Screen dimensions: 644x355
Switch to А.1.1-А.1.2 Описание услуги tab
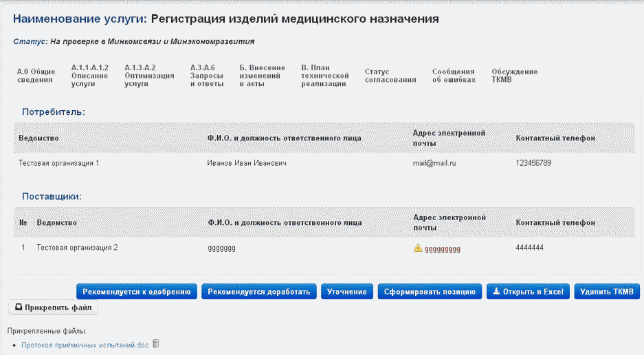(89, 76)
